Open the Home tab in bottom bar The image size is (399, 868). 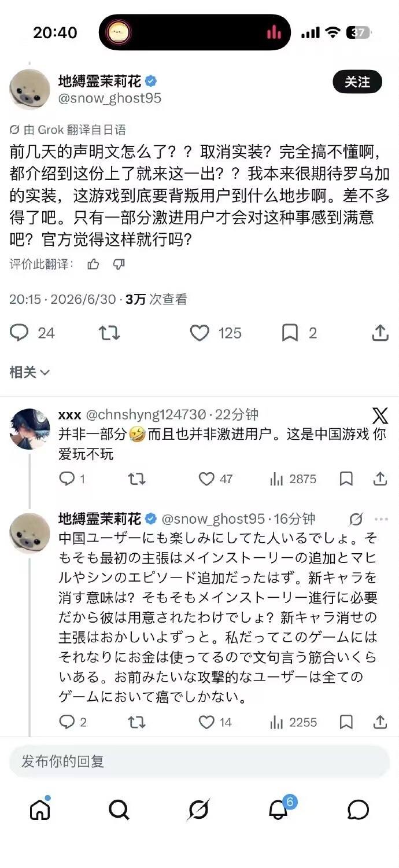coord(40,810)
